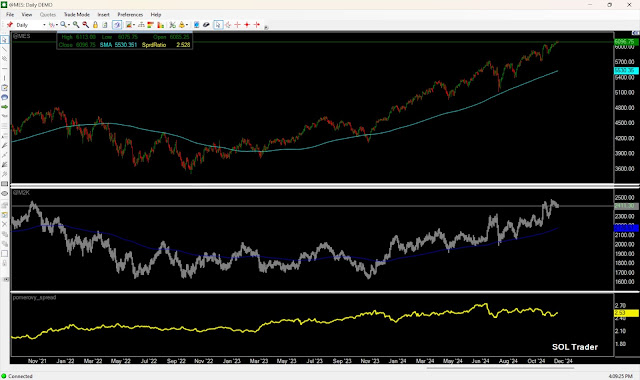
Task: Expand the indicator chart icon arrow
Action: pos(134,25)
